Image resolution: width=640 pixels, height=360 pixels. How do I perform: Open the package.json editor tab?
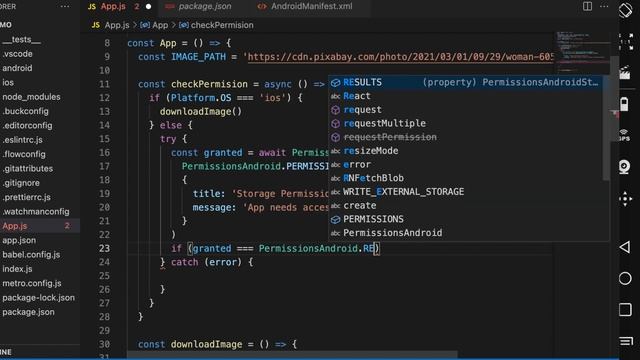pos(205,7)
